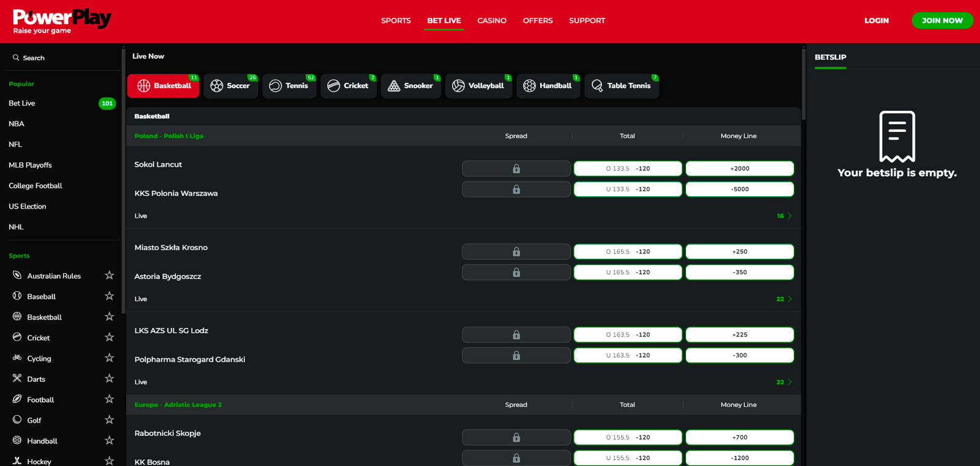Select the Volleyball live tab
The image size is (980, 466).
[478, 86]
